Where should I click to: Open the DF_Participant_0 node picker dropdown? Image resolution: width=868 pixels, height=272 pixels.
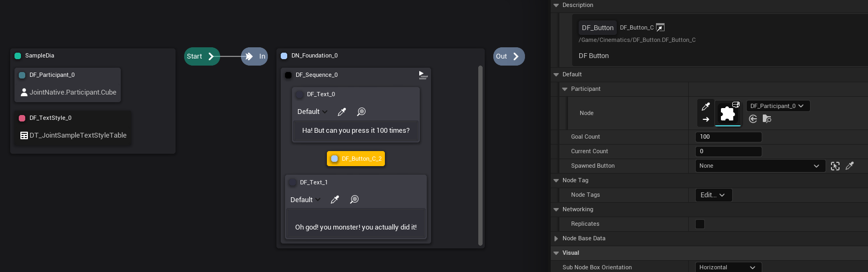click(x=777, y=106)
